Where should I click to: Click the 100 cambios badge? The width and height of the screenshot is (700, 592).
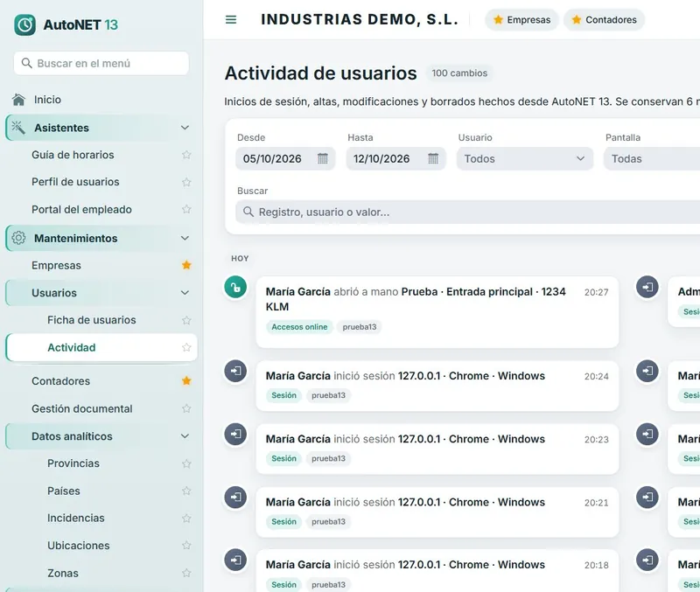459,73
